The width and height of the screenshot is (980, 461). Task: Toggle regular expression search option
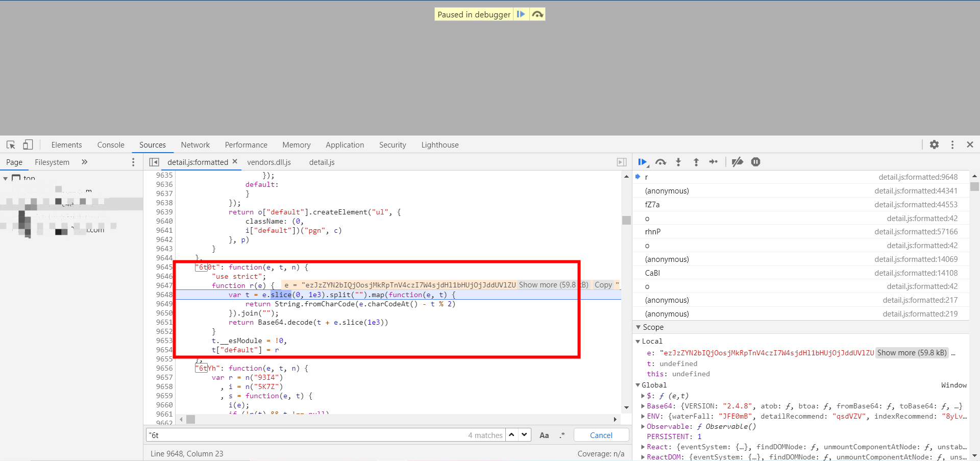562,435
